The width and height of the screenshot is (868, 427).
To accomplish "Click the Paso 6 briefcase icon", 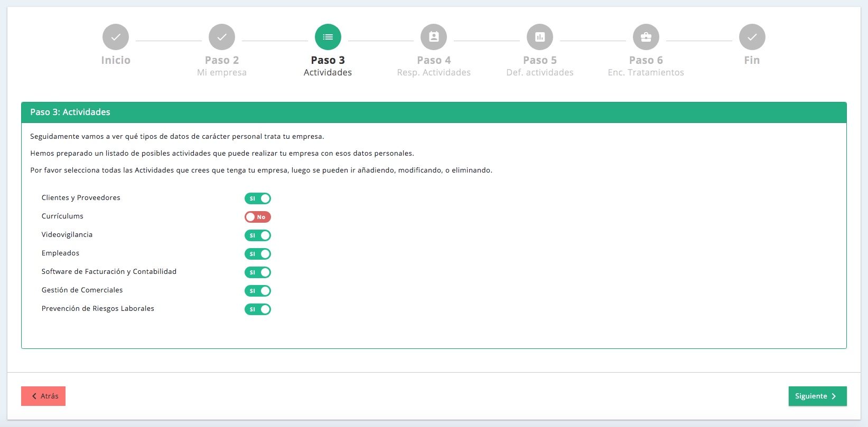I will (646, 37).
